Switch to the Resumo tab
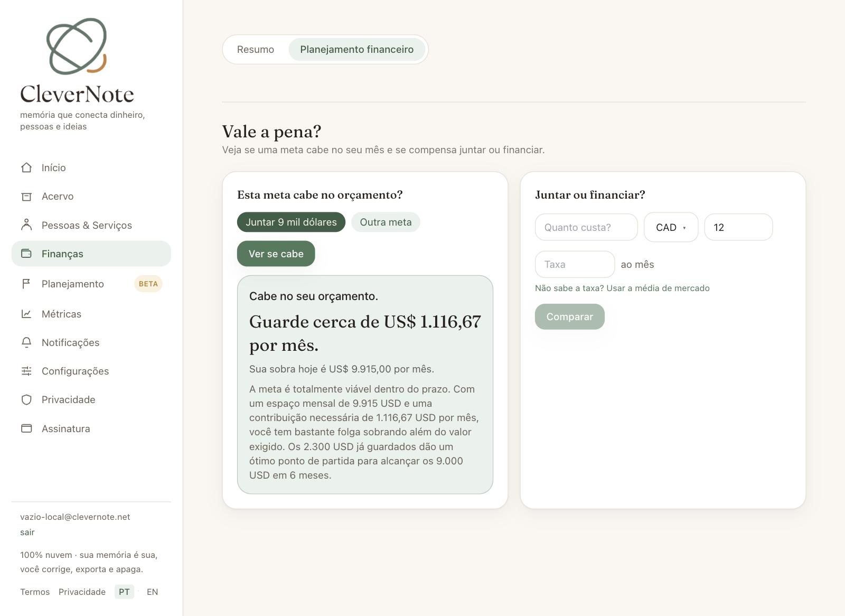This screenshot has width=845, height=616. click(256, 50)
